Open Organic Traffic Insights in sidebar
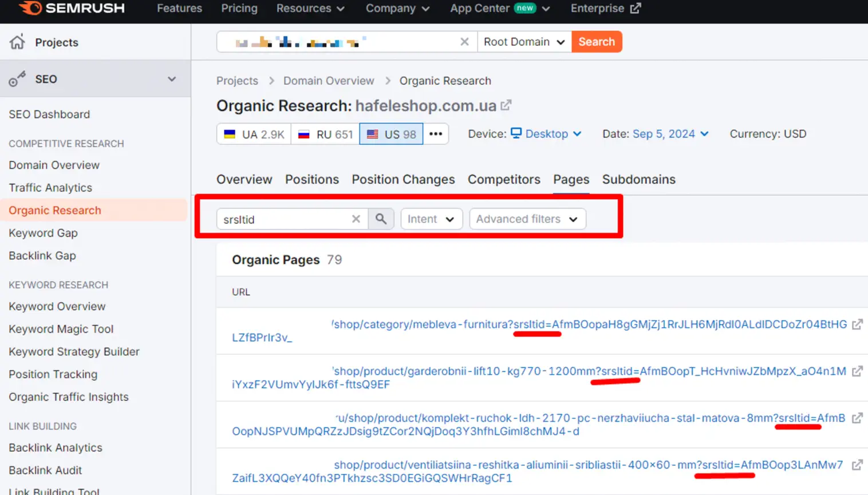The width and height of the screenshot is (868, 495). coord(69,397)
